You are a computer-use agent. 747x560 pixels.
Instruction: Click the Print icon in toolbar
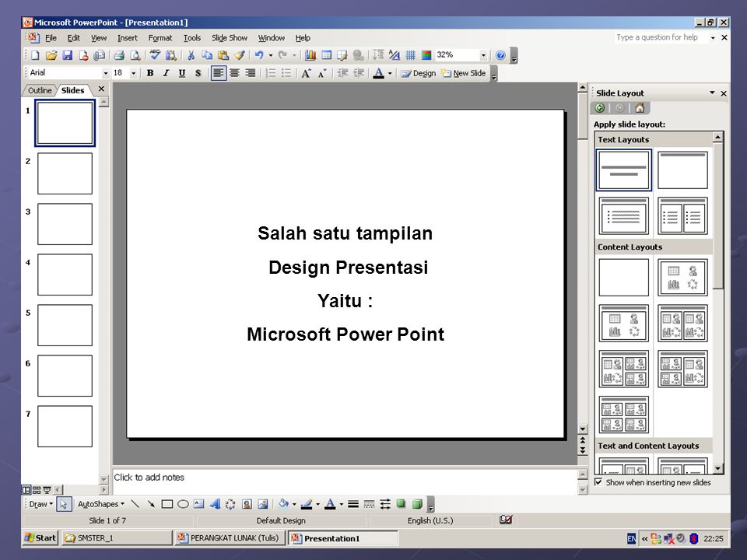point(119,55)
